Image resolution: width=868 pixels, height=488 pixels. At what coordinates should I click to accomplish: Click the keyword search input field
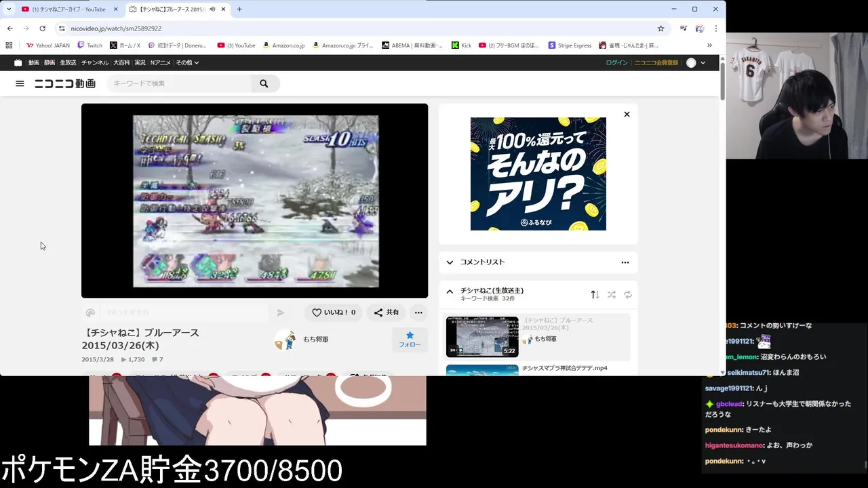point(180,83)
